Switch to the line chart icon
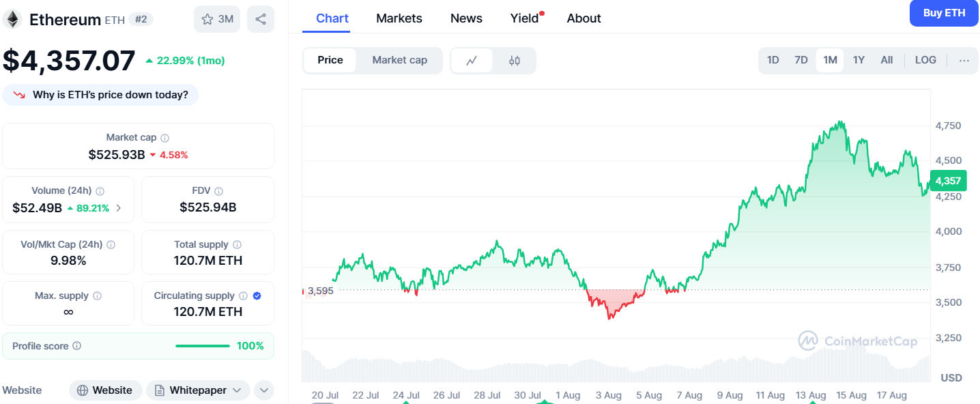Screen dimensions: 980x404 [472, 61]
